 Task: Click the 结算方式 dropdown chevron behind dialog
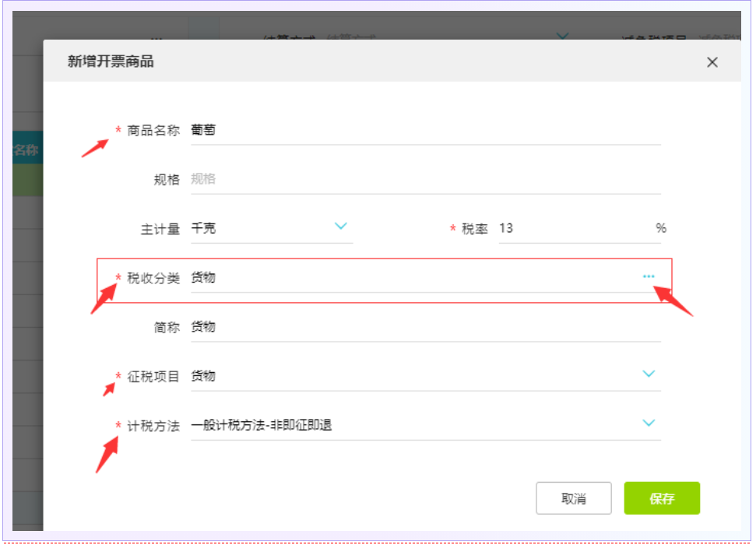click(564, 36)
